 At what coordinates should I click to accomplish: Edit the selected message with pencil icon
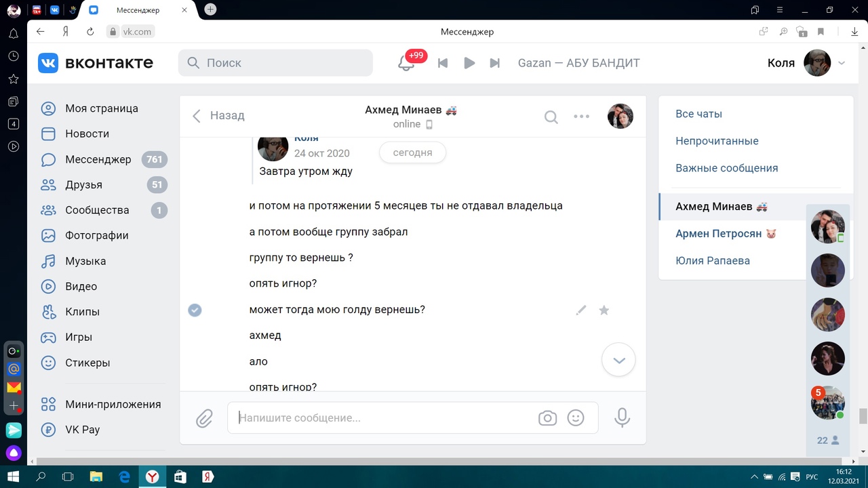581,310
